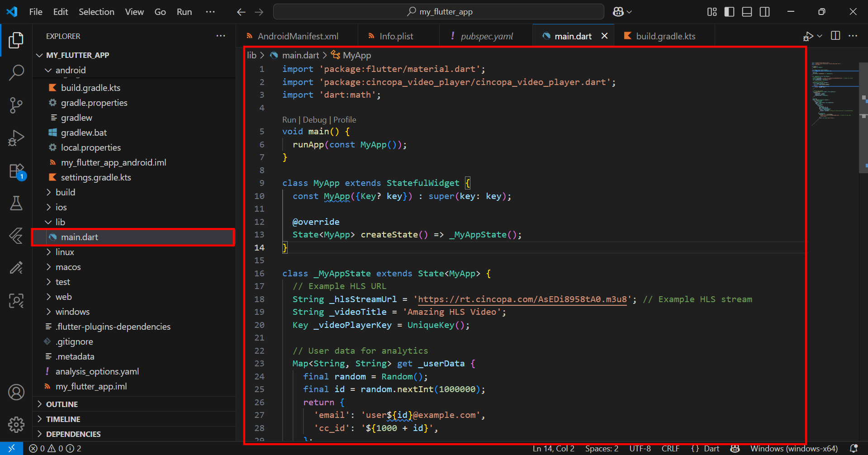Click the Customize Layout icon
The height and width of the screenshot is (455, 868).
click(x=712, y=12)
